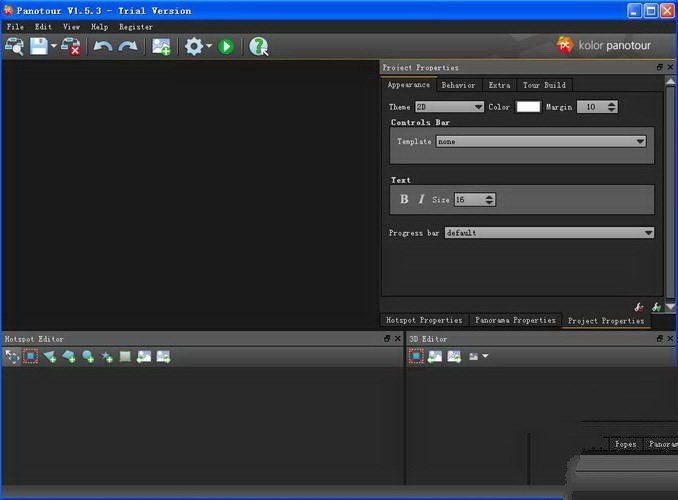Click the Project Properties scrollbar down arrow
Image resolution: width=678 pixels, height=500 pixels.
pos(670,307)
